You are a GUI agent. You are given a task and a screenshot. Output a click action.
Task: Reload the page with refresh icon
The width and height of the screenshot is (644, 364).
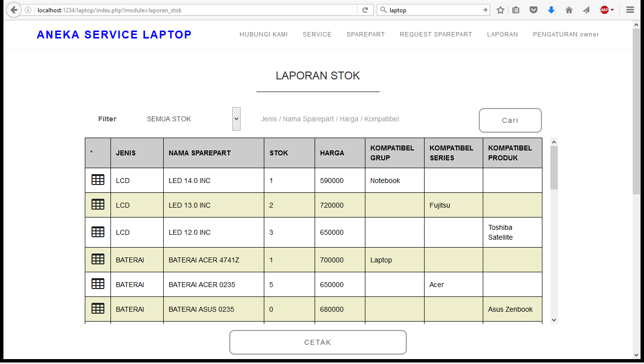coord(365,10)
